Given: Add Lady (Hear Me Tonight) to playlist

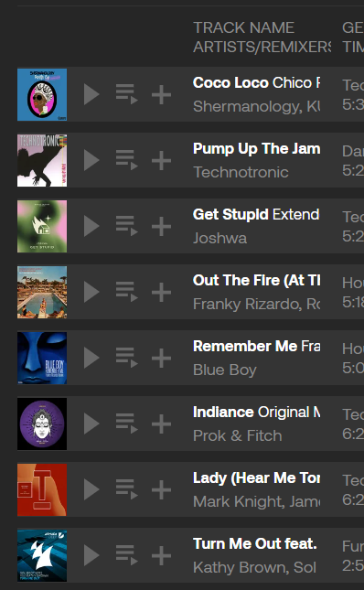Looking at the screenshot, I should (161, 489).
